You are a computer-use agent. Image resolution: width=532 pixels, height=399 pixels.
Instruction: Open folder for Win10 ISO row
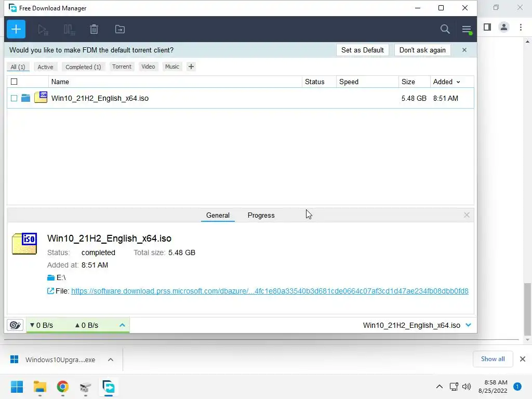click(x=26, y=98)
